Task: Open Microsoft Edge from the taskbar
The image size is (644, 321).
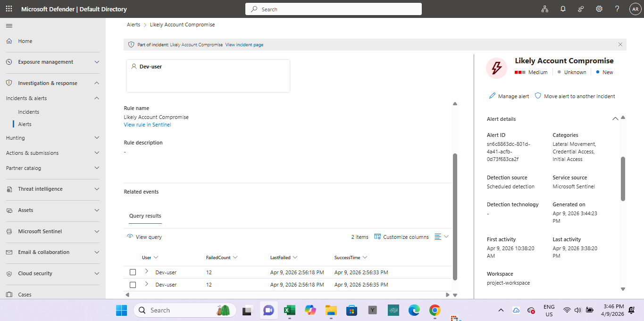Action: point(414,310)
